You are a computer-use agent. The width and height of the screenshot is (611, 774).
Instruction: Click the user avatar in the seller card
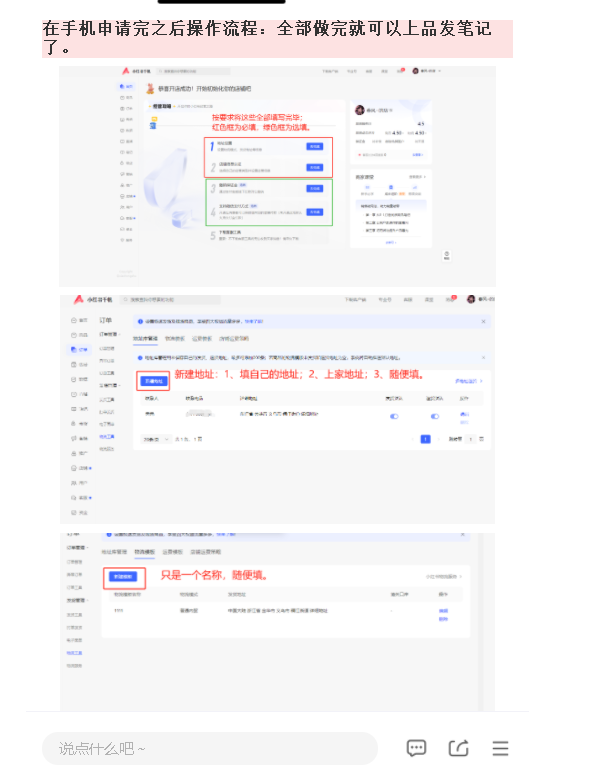pyautogui.click(x=362, y=110)
